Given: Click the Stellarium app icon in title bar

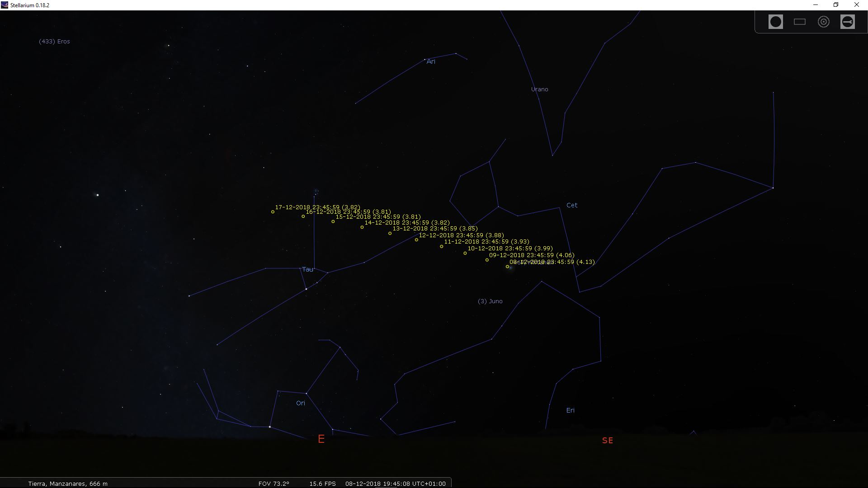Looking at the screenshot, I should pyautogui.click(x=5, y=5).
